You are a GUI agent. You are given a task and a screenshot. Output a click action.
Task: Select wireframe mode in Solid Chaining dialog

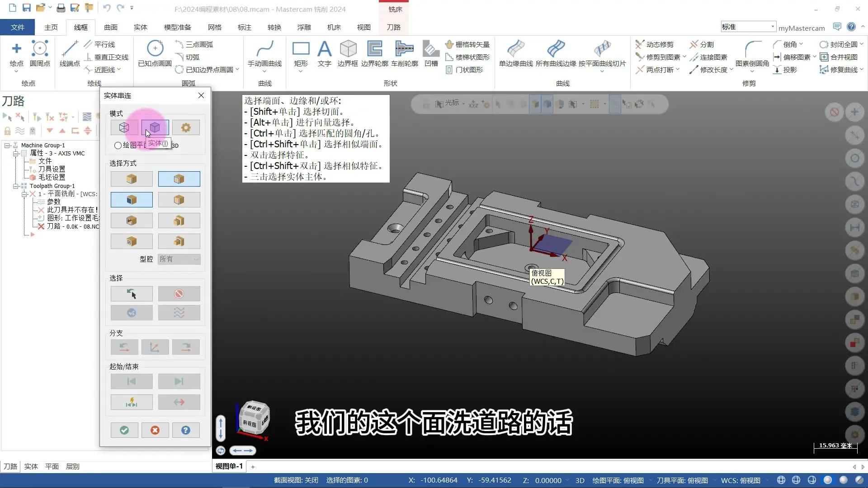pyautogui.click(x=124, y=127)
